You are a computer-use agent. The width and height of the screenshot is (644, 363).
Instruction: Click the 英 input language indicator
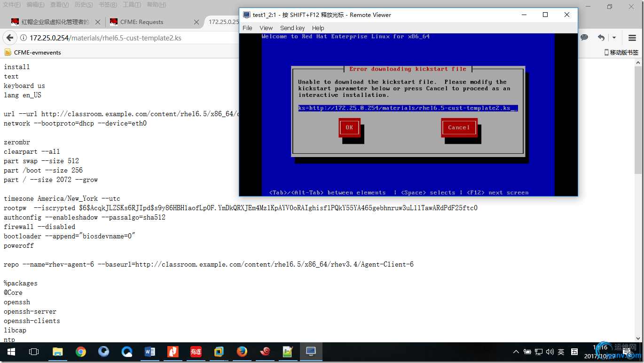pos(561,352)
